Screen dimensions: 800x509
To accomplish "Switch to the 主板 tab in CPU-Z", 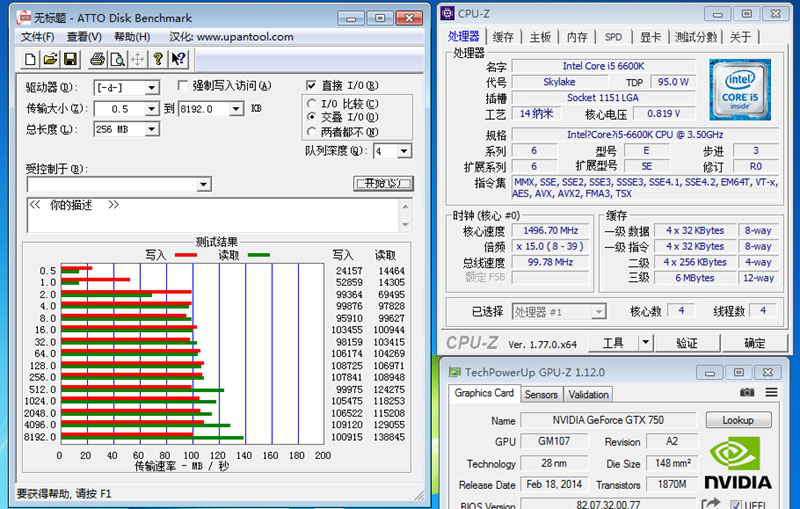I will coord(540,37).
